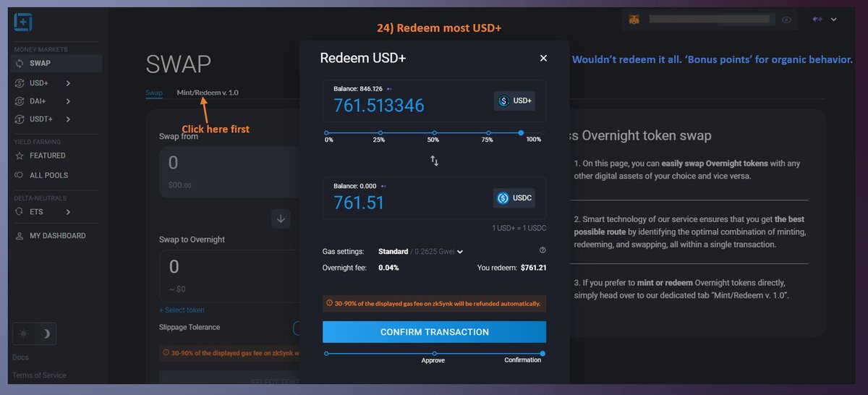Expand the DAI+ sidebar submenu chevron
Image resolution: width=868 pixels, height=395 pixels.
pyautogui.click(x=69, y=101)
